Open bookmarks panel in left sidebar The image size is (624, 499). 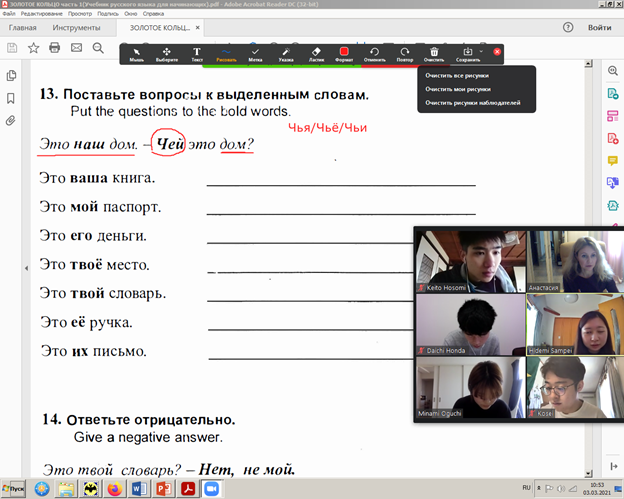click(11, 98)
